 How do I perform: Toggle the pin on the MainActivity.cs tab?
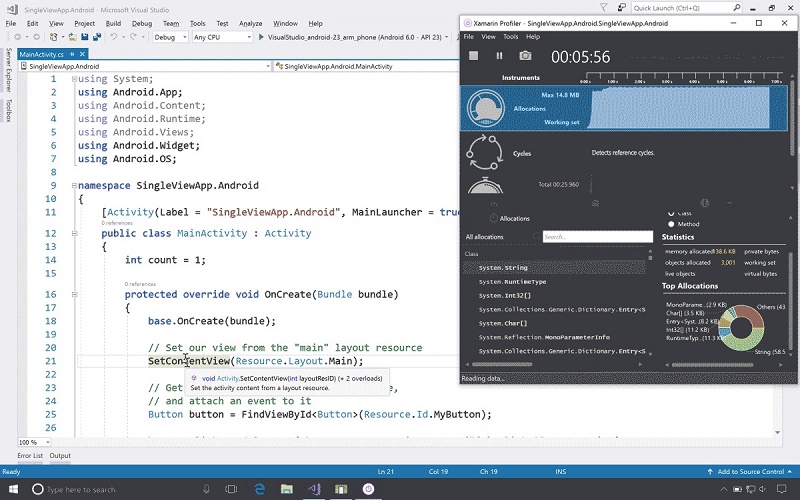[72, 54]
